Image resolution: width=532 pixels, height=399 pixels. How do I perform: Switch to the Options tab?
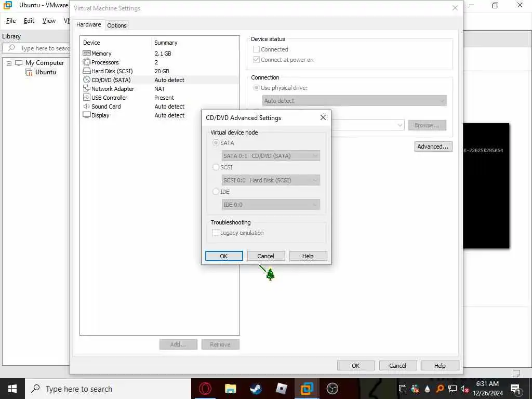117,25
